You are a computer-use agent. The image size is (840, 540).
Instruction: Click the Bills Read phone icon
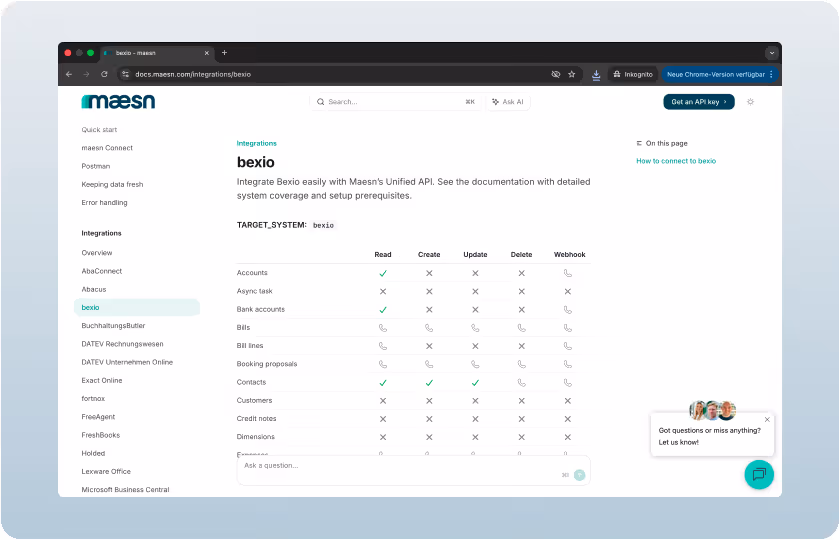point(383,328)
